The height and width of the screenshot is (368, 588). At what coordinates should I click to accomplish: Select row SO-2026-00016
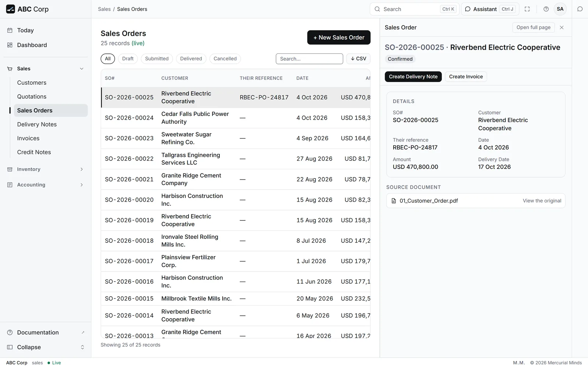[236, 282]
